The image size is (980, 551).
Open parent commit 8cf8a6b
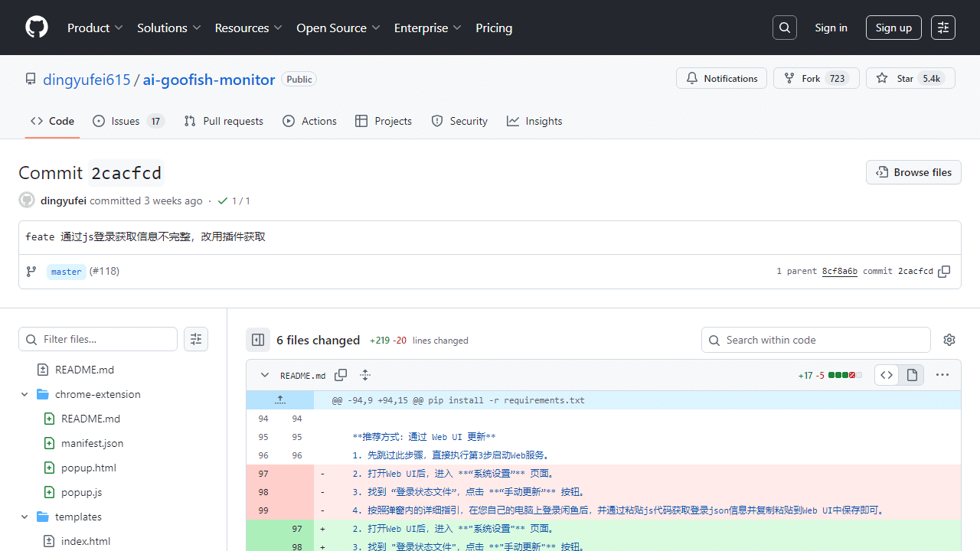coord(839,271)
